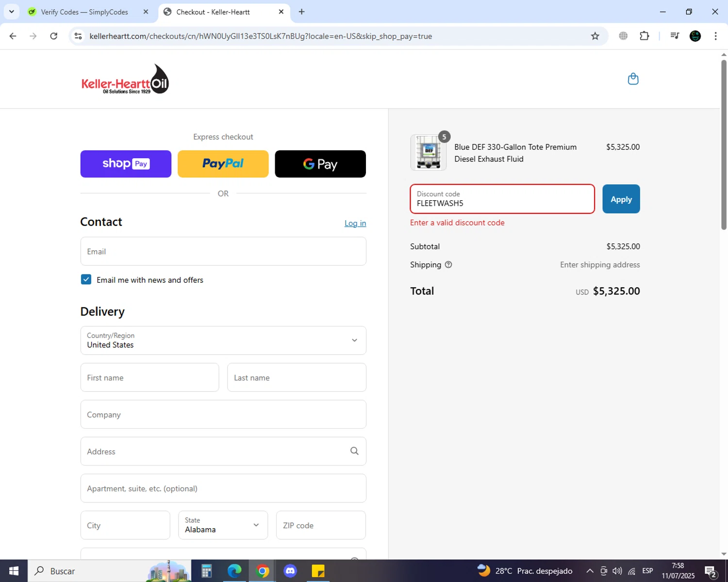This screenshot has width=728, height=582.
Task: Open Calculator from the taskbar
Action: (206, 571)
